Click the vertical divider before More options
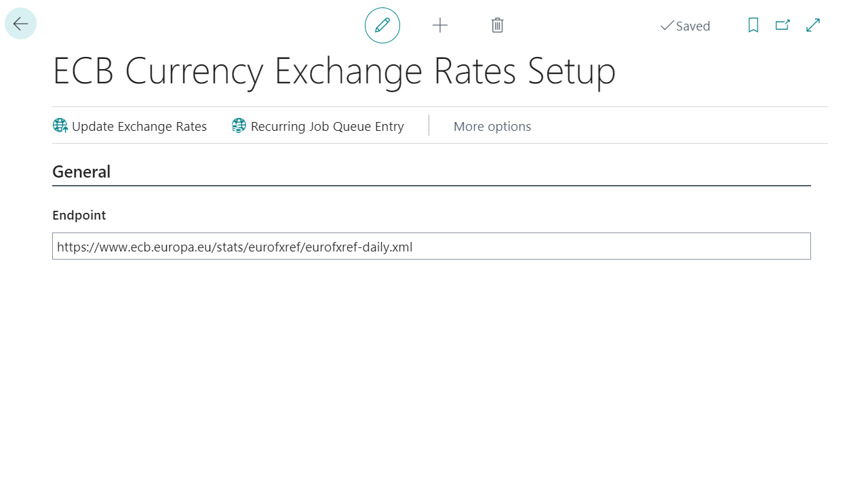868x488 pixels. (429, 125)
